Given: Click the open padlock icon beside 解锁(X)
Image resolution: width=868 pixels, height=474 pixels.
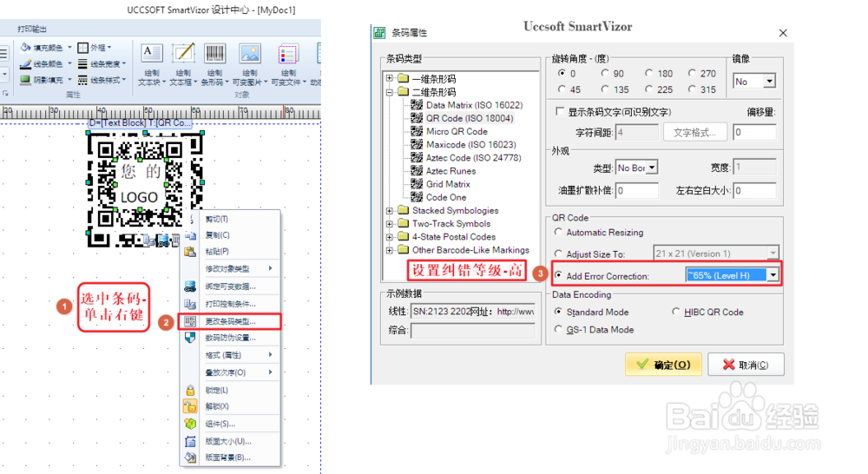Looking at the screenshot, I should pos(190,406).
